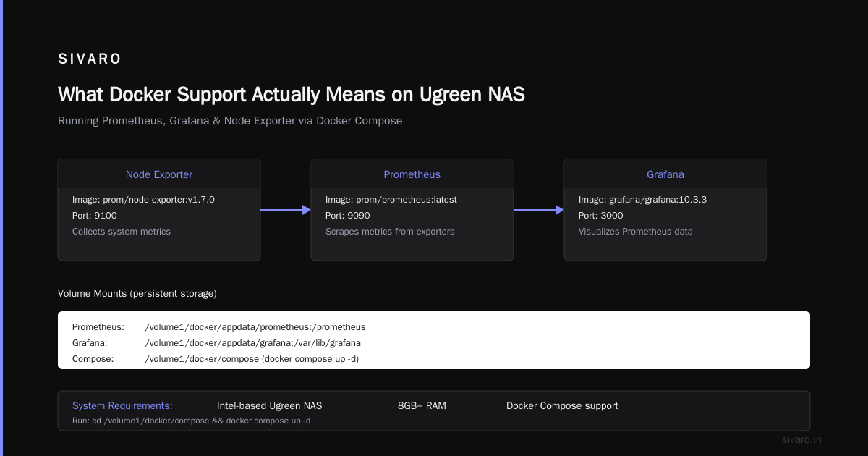The image size is (868, 456).
Task: Select 'Visualizes Prometheus data' description
Action: [636, 232]
